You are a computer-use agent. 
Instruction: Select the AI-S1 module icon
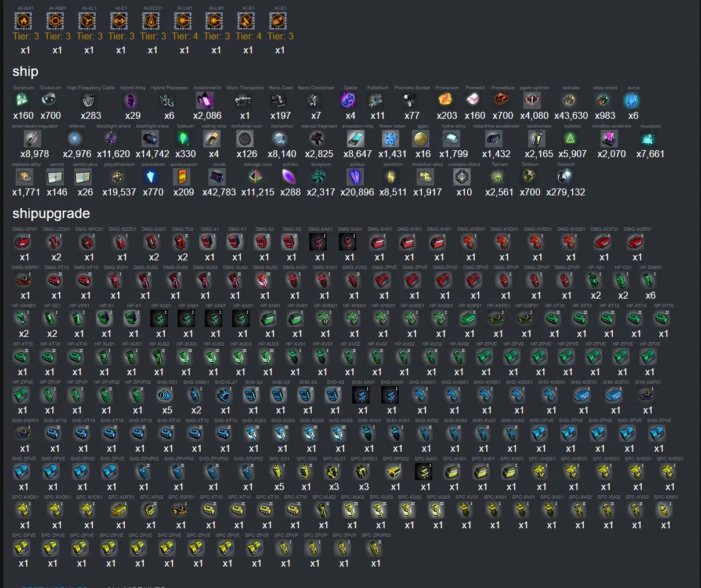(x=278, y=21)
